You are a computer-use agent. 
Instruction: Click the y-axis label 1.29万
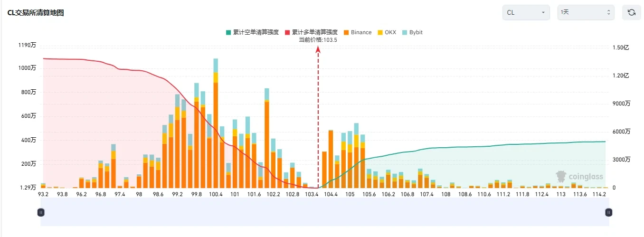coord(28,188)
